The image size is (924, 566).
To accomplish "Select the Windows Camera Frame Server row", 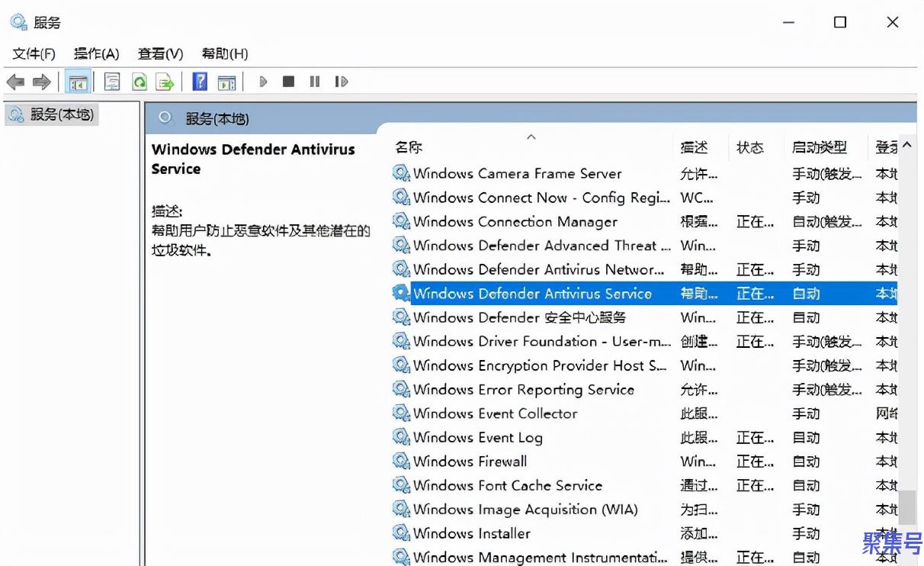I will (x=644, y=173).
